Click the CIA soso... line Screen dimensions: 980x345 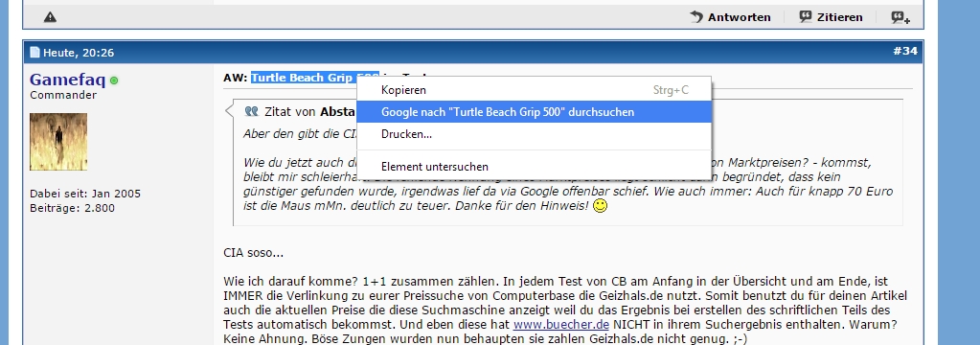pyautogui.click(x=253, y=253)
